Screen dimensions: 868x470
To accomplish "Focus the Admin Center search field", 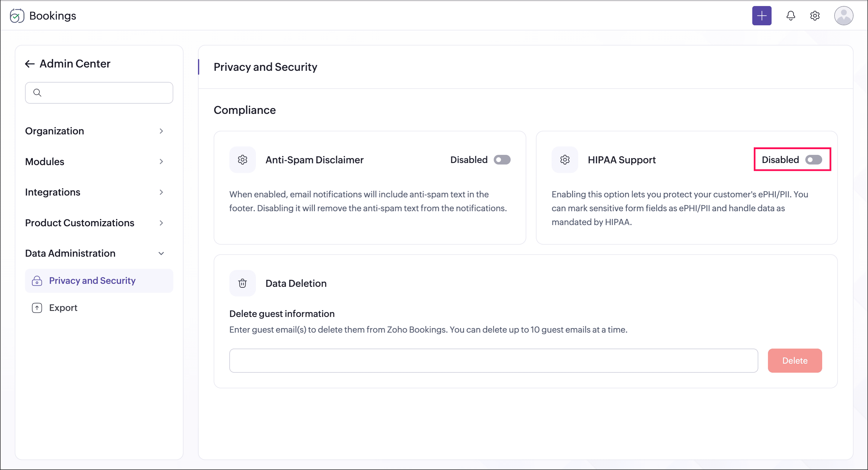I will (99, 93).
